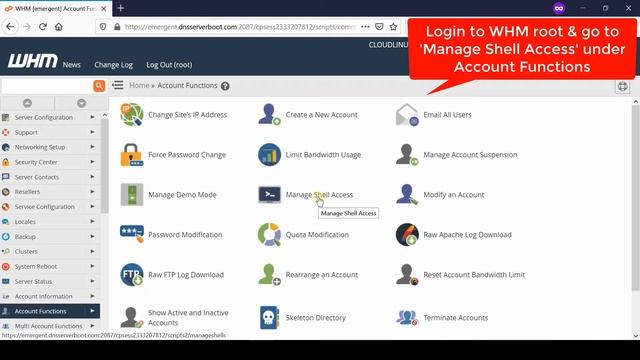Open the Skeleton Directory text link

coord(316,318)
